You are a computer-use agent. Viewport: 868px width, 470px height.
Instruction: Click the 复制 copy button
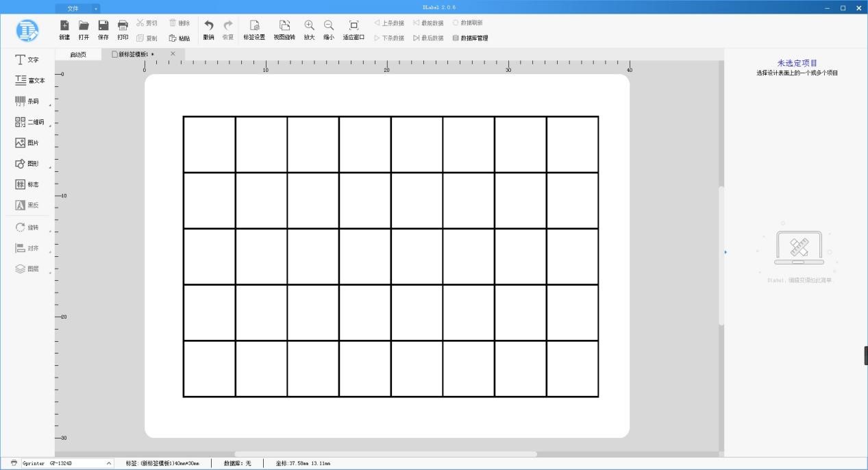[x=147, y=38]
